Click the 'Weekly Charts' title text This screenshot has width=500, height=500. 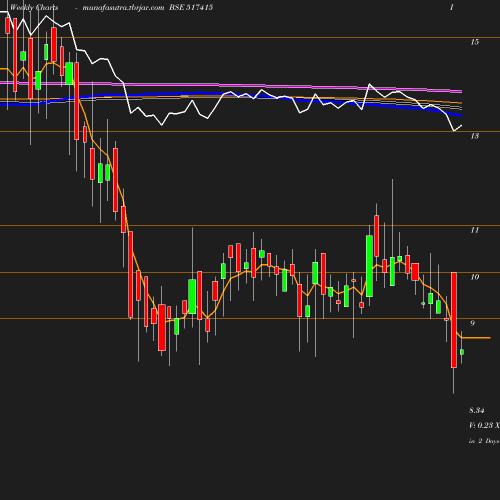[34, 7]
